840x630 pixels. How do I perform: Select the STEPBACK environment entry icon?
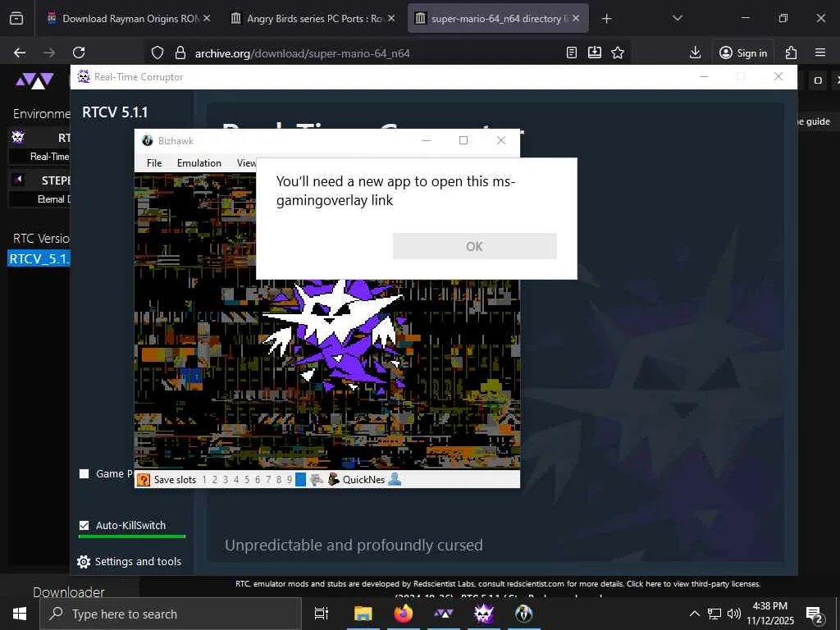point(18,180)
